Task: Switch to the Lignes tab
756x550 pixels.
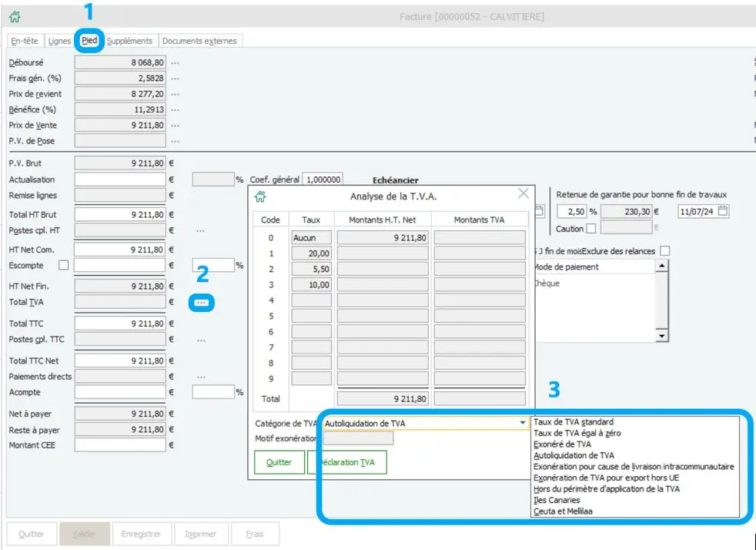Action: coord(59,41)
